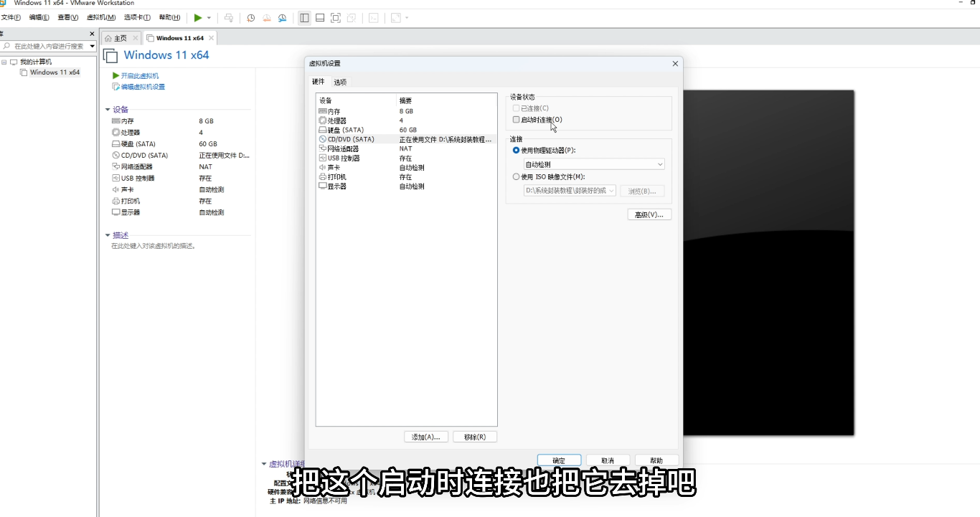Click the console view toolbar icon
Screen dimensions: 980x517
click(x=374, y=17)
